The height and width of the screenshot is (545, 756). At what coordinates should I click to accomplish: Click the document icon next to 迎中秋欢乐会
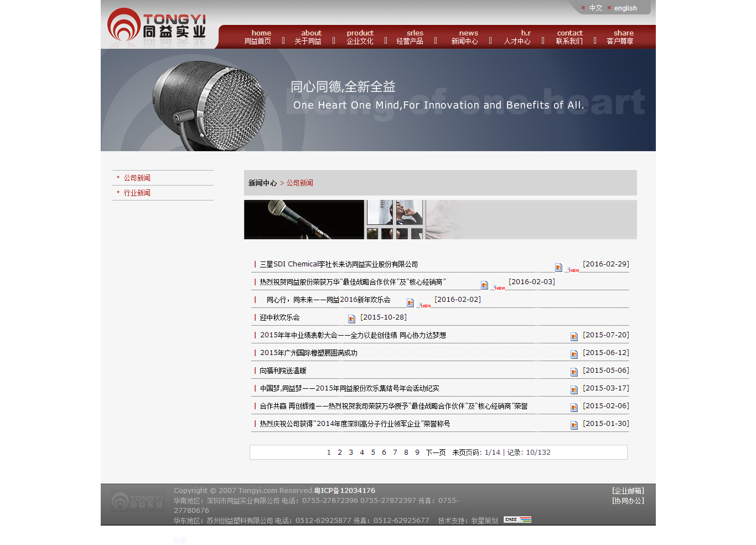[x=351, y=318]
